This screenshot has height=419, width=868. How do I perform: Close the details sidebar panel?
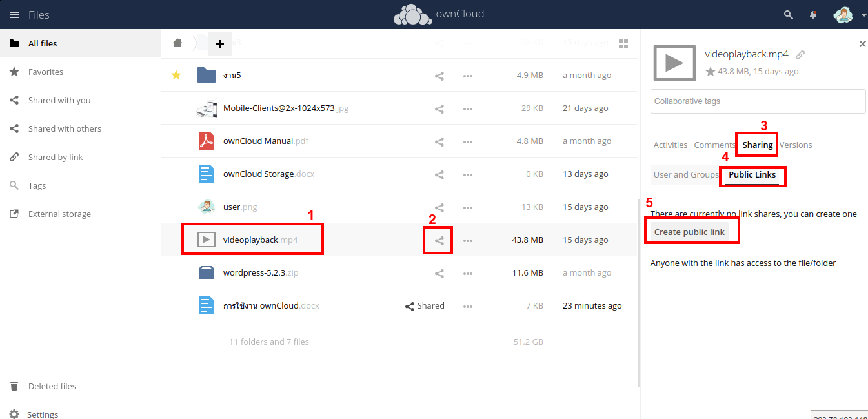click(x=862, y=44)
